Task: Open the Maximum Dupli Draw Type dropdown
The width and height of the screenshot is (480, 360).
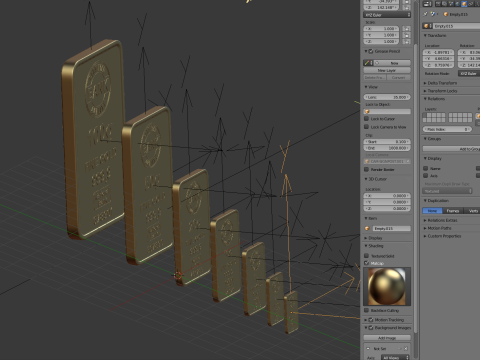Action: [447, 191]
